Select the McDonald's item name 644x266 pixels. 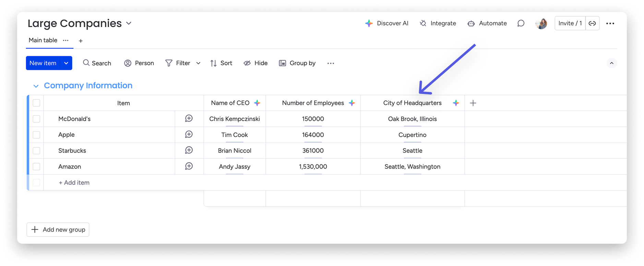pos(74,119)
